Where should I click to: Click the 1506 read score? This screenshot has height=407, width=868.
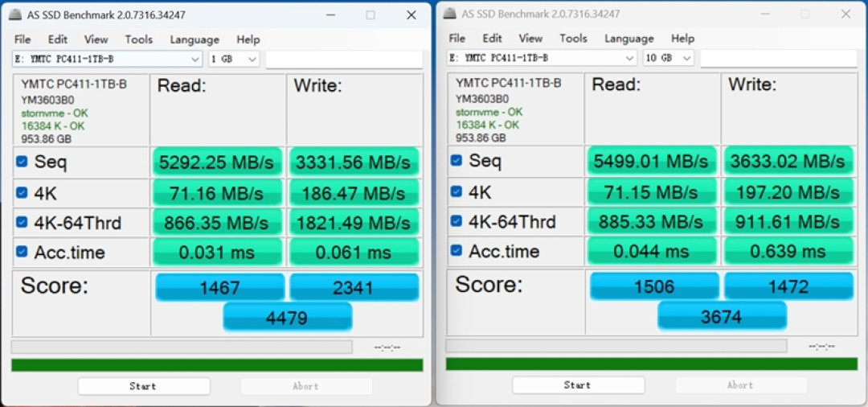click(x=655, y=286)
